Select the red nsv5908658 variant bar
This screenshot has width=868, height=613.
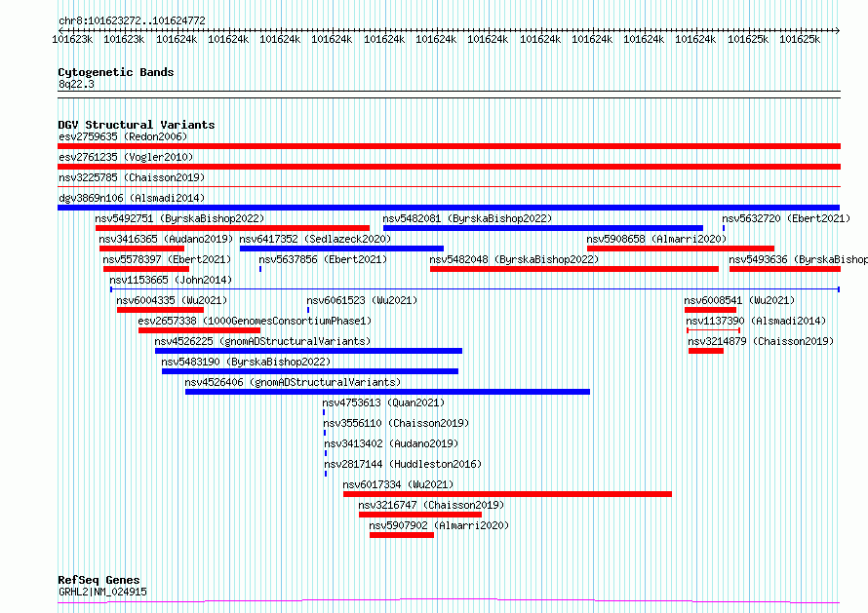[681, 249]
